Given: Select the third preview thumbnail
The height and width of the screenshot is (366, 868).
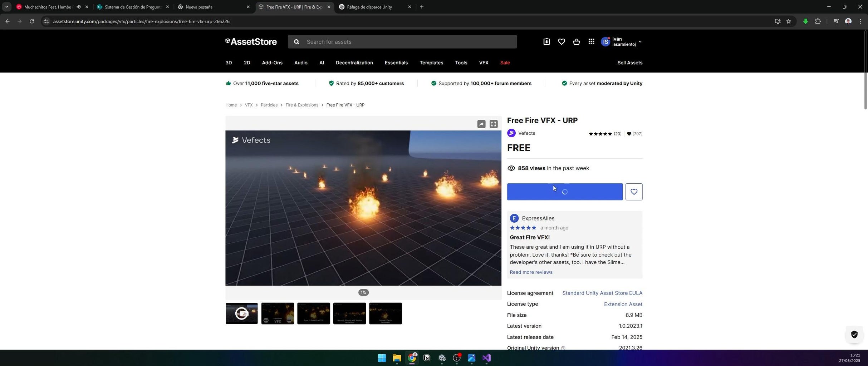Looking at the screenshot, I should click(x=314, y=313).
